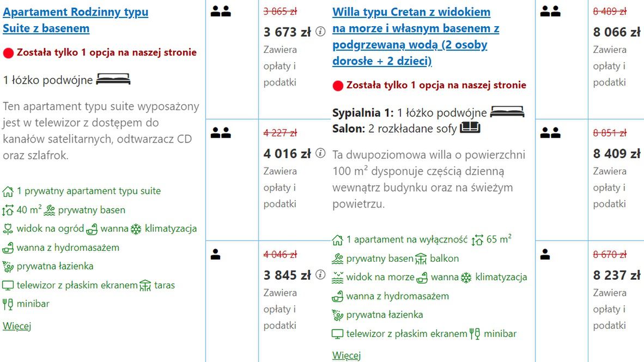Click size icon next to 65 m²
644x362 pixels.
[x=477, y=240]
